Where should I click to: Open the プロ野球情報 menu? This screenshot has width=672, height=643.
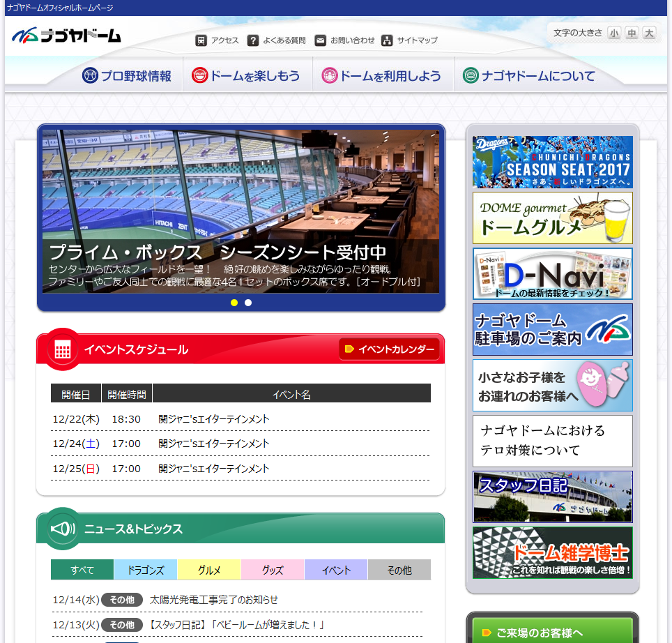click(x=127, y=76)
